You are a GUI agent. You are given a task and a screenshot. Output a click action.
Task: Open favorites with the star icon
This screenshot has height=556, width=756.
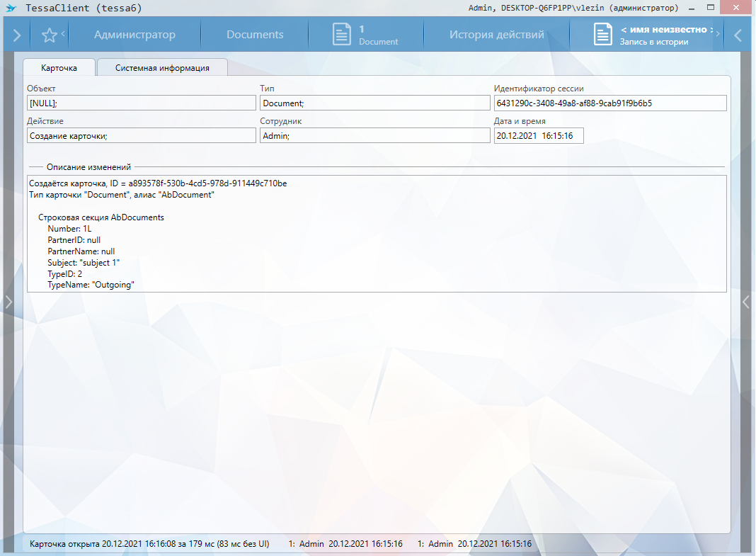pos(50,35)
